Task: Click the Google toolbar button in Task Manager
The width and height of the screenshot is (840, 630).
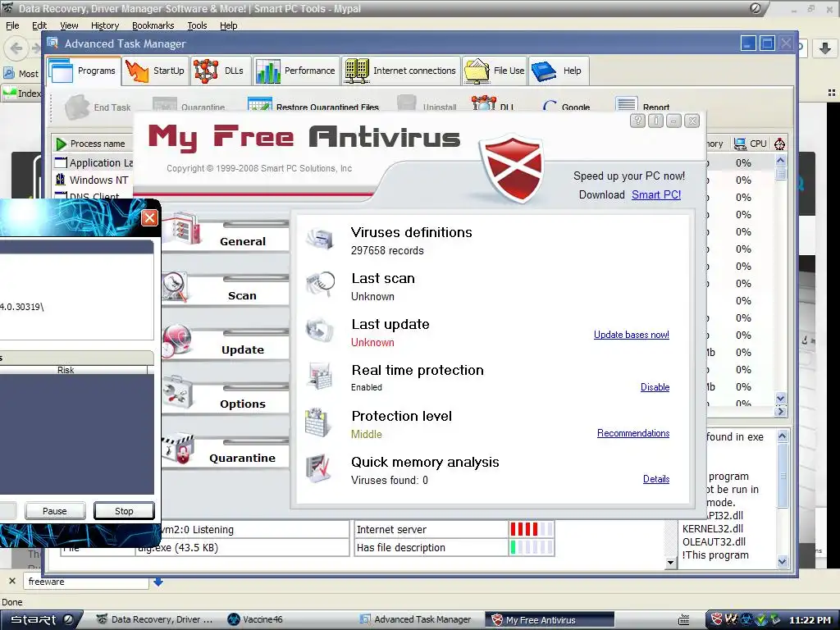Action: point(566,106)
